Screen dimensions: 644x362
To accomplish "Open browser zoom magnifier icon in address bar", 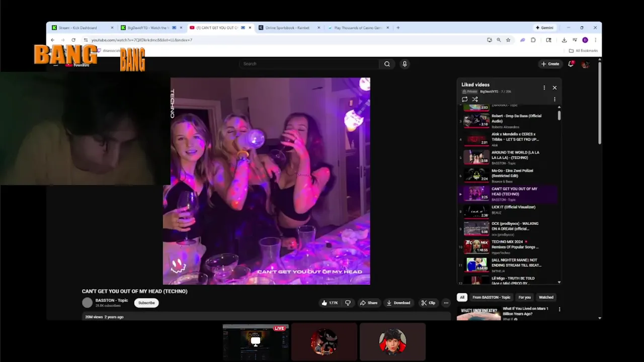I will 499,40.
